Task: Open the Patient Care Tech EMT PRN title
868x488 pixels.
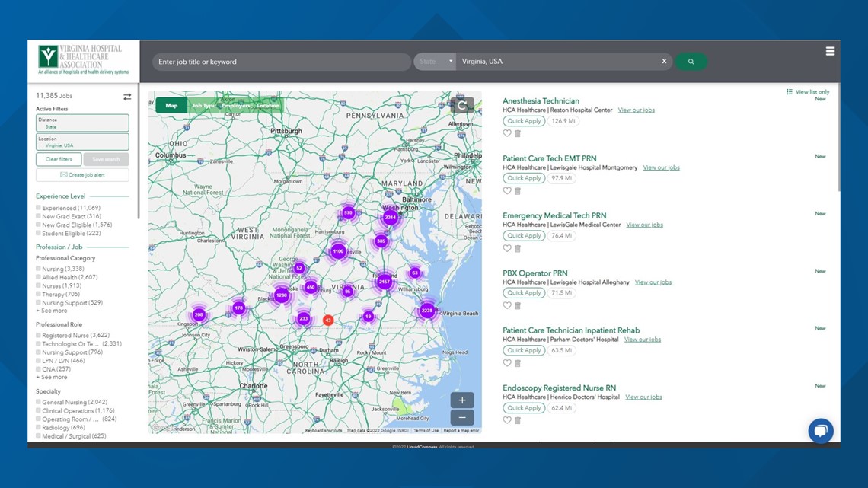Action: point(549,158)
